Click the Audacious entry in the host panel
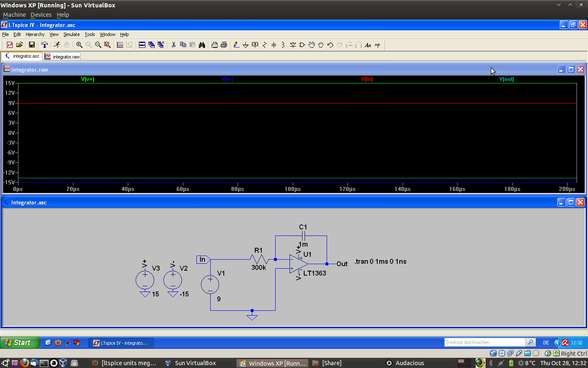Viewport: 588px width, 368px height. click(405, 363)
